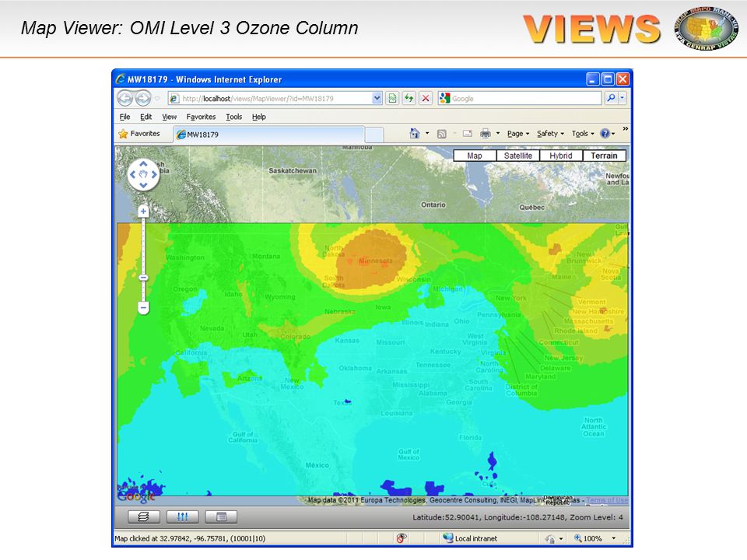Open the map layers panel button
Screen dimensions: 747x560
tap(143, 516)
